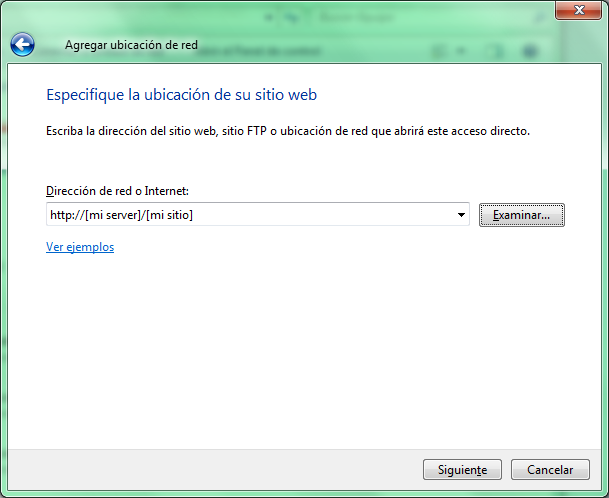Continue with the Siguiente button
Screen dimensions: 609x498
click(462, 470)
